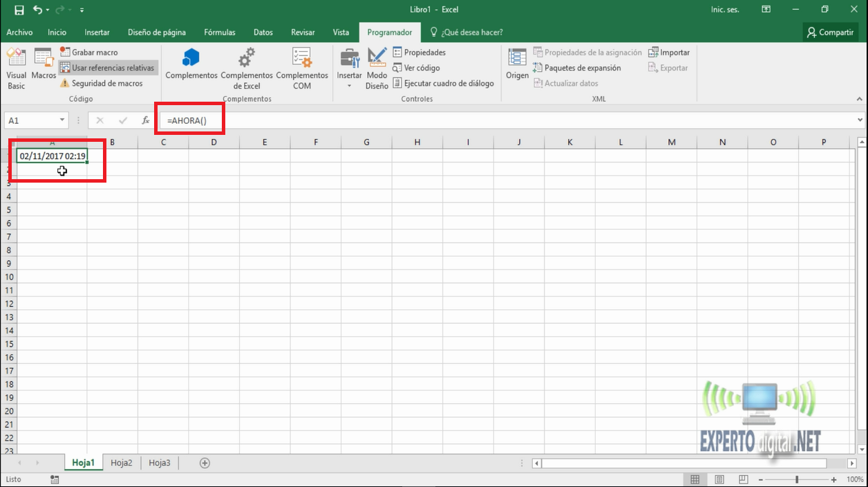Expand the formula bar chevron

click(x=860, y=120)
